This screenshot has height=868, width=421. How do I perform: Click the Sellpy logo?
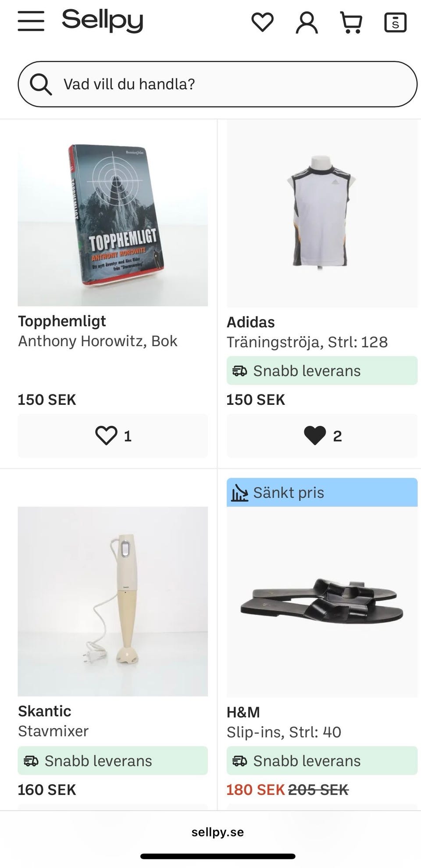pos(103,20)
